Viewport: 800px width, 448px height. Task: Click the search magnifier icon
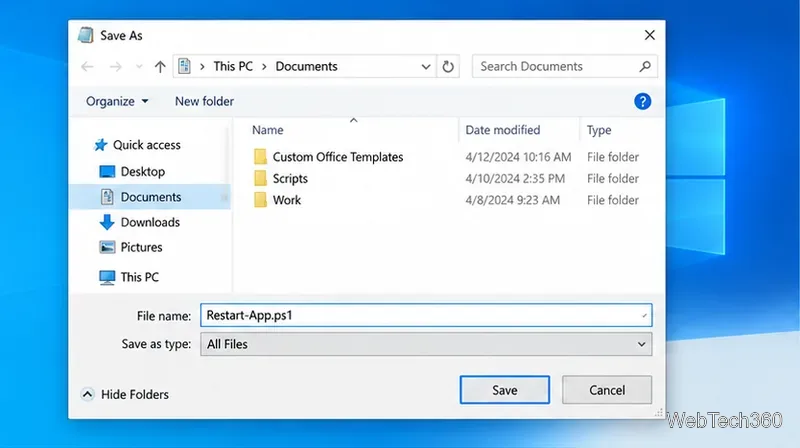point(645,66)
